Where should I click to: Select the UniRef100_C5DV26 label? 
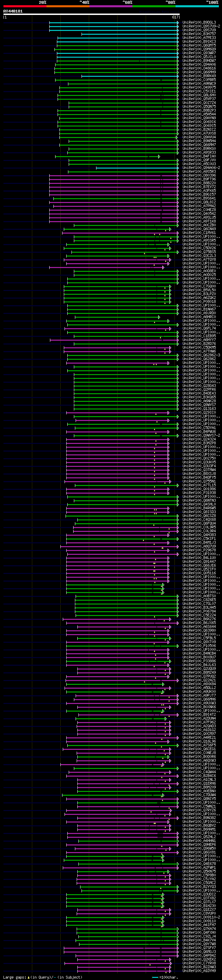pyautogui.click(x=199, y=248)
